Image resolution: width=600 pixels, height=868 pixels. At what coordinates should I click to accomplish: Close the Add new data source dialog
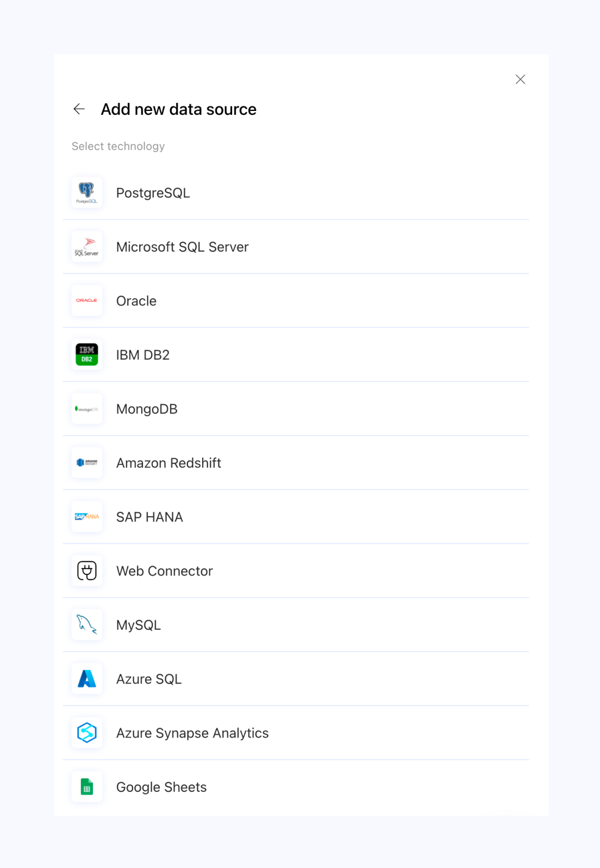[520, 79]
